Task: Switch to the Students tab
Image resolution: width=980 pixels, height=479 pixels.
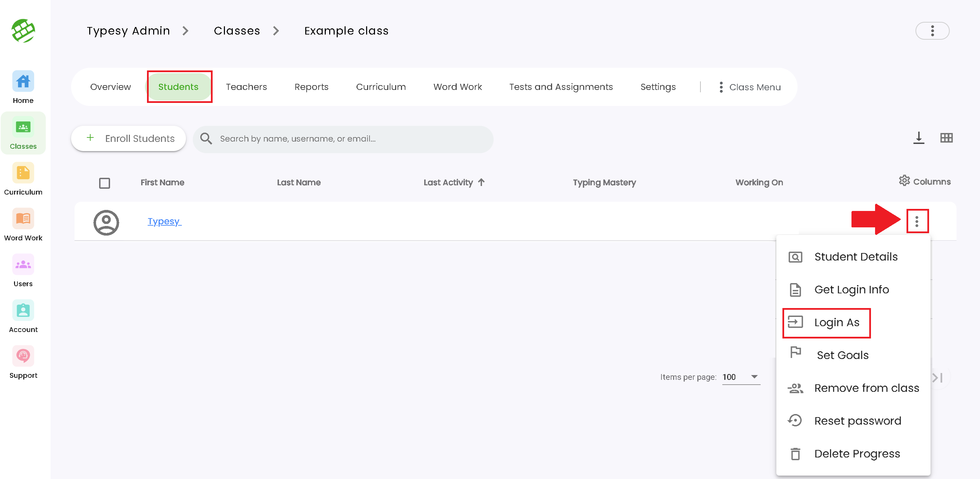Action: click(178, 87)
